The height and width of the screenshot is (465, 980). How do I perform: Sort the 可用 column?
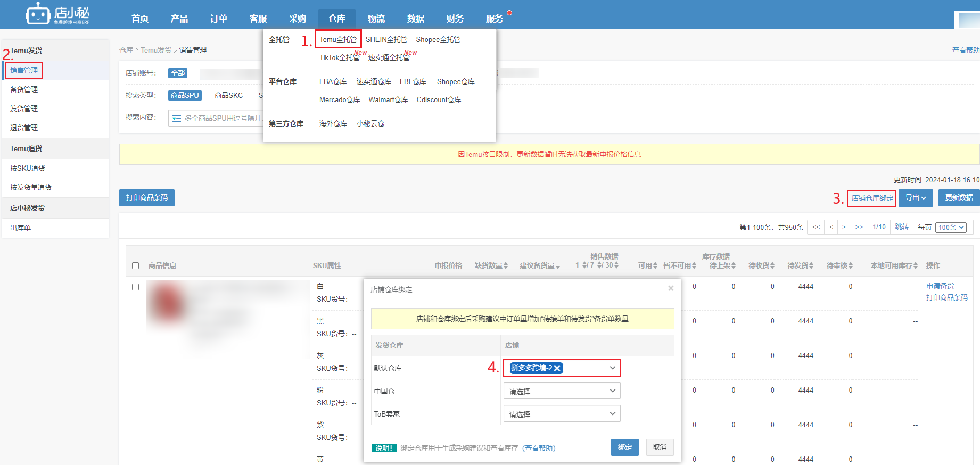[655, 265]
